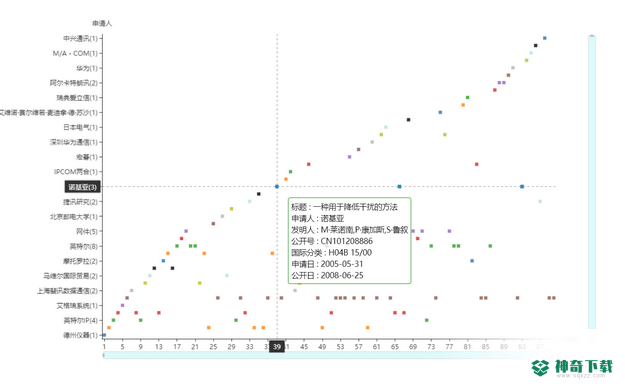Select the blue 诺基亚 point near column 66

pyautogui.click(x=399, y=187)
